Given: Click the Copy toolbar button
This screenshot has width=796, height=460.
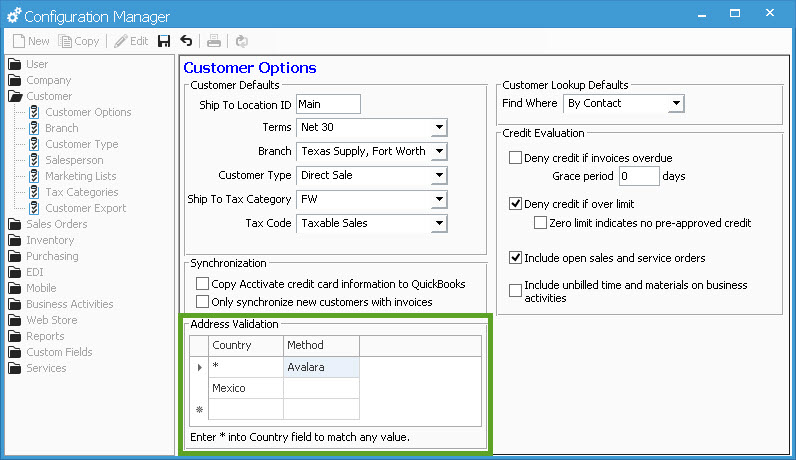Looking at the screenshot, I should pyautogui.click(x=79, y=41).
